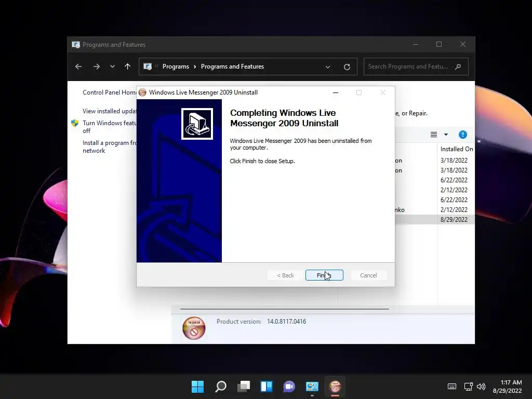Click the uninstaller title bar icon
The image size is (532, 399).
pyautogui.click(x=142, y=92)
